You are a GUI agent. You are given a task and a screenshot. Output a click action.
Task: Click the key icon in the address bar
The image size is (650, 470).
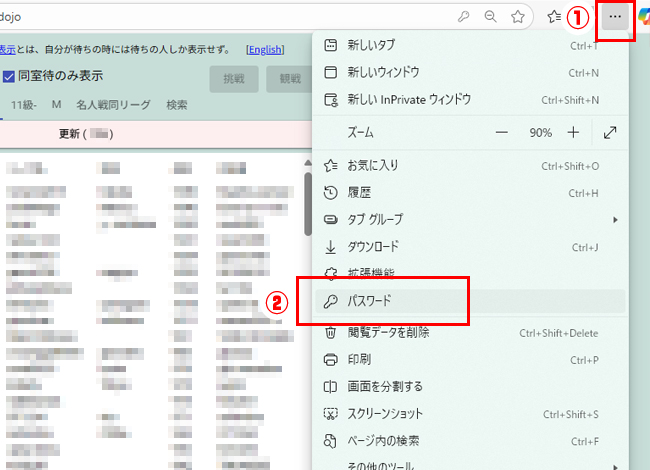click(463, 17)
